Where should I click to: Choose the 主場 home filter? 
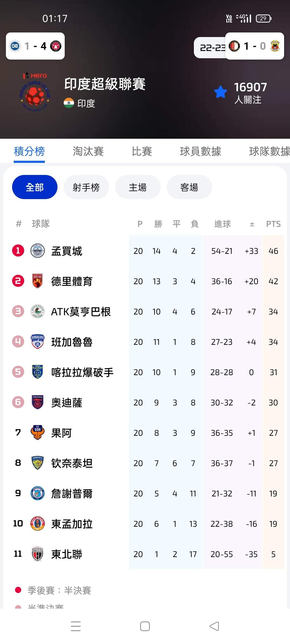tap(138, 187)
